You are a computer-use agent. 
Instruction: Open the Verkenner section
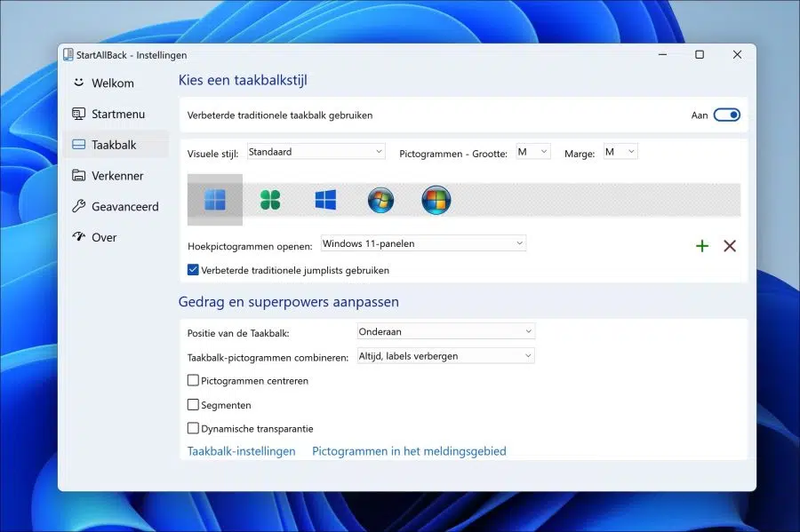[116, 176]
